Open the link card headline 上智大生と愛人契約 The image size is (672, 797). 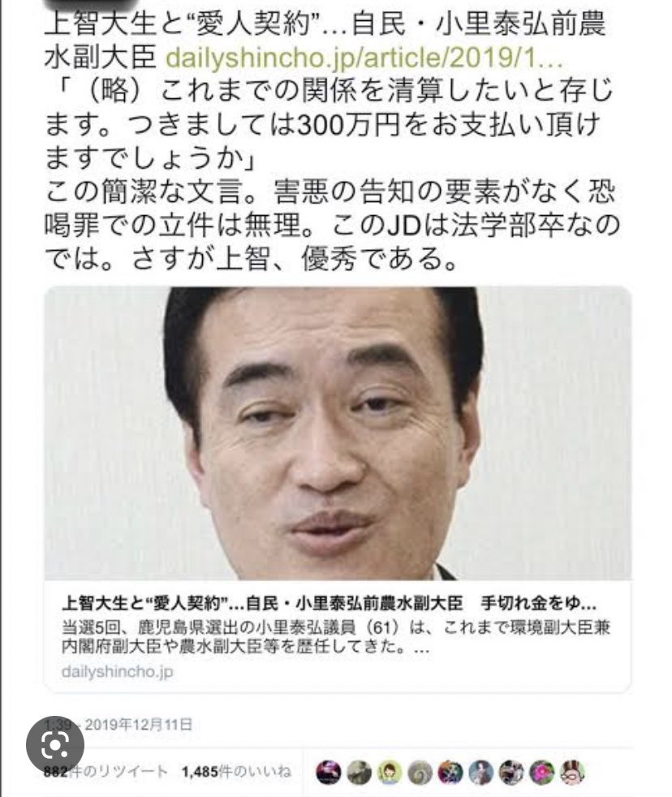tap(329, 603)
